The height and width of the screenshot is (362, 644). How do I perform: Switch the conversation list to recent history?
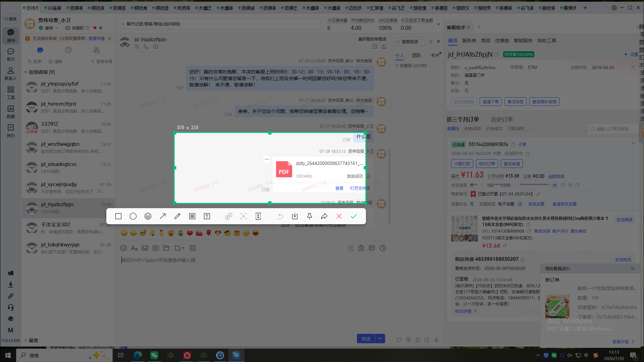click(x=68, y=50)
